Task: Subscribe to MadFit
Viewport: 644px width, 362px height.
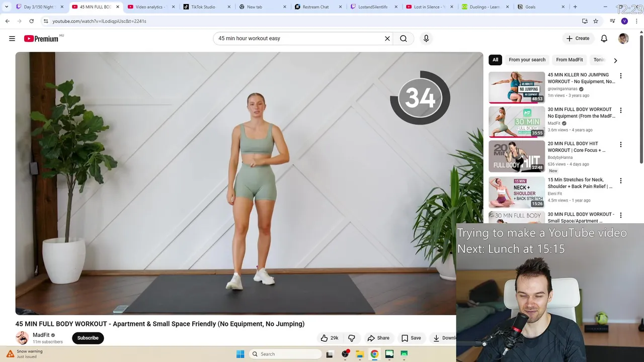Action: tap(88, 338)
